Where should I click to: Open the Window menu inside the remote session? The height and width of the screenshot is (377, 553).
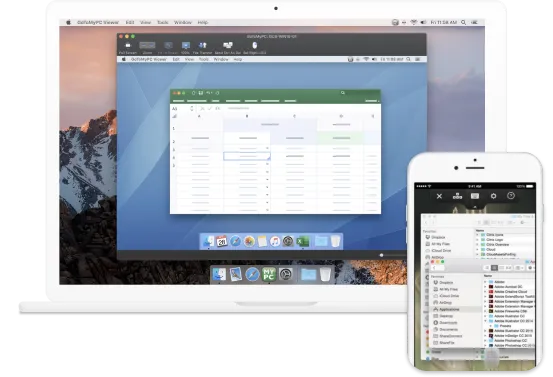coord(221,59)
